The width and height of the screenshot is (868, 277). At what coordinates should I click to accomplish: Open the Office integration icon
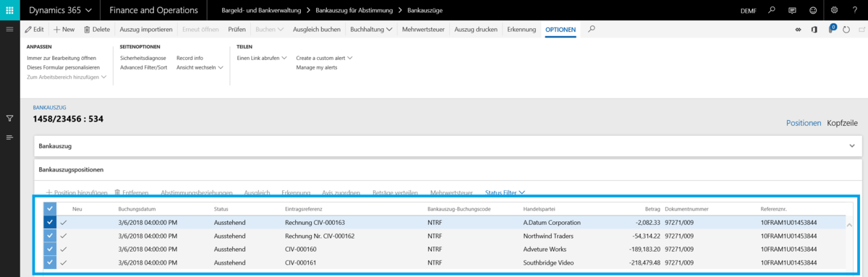[814, 29]
